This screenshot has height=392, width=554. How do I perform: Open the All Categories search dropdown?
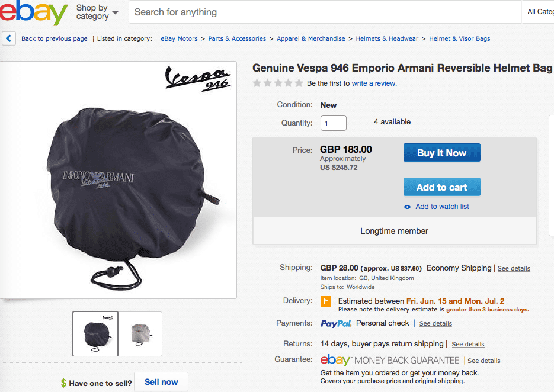pyautogui.click(x=540, y=12)
